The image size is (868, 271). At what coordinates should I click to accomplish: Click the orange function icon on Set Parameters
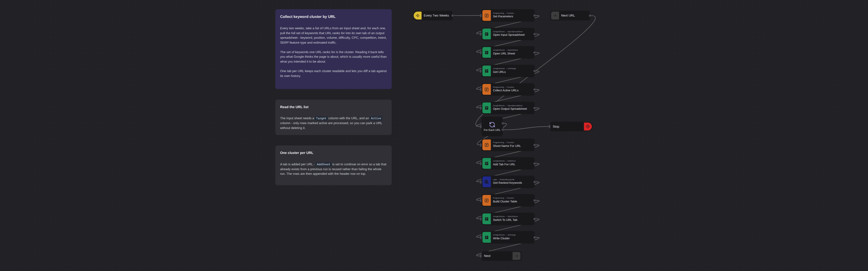coord(487,15)
